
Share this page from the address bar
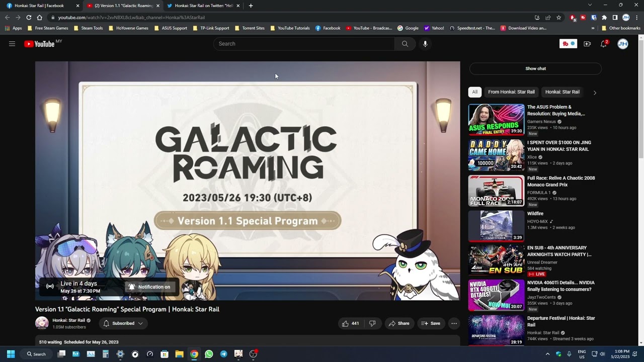(548, 18)
